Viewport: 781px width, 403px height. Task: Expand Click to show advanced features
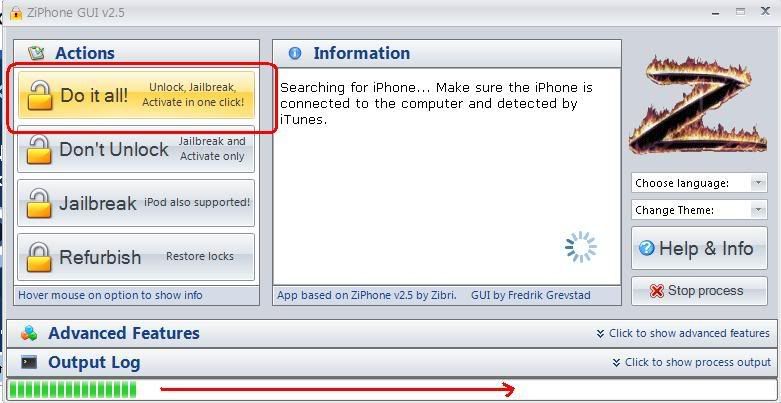tap(683, 333)
